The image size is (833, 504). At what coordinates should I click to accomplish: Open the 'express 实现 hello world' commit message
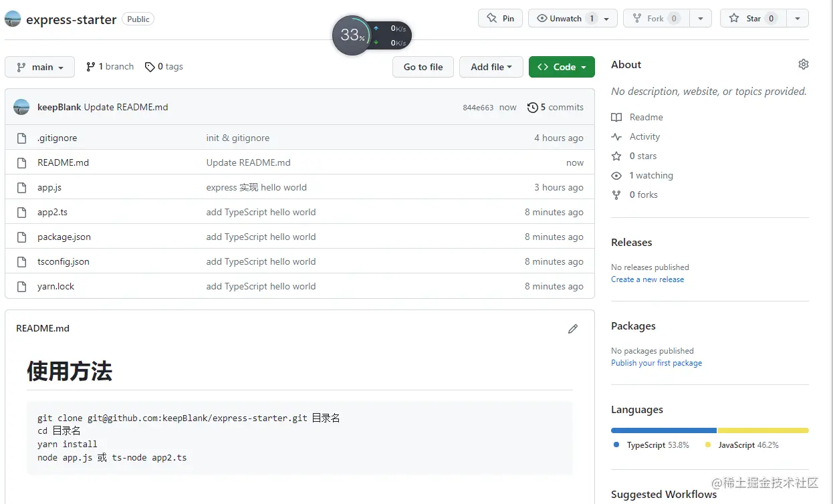[x=257, y=187]
